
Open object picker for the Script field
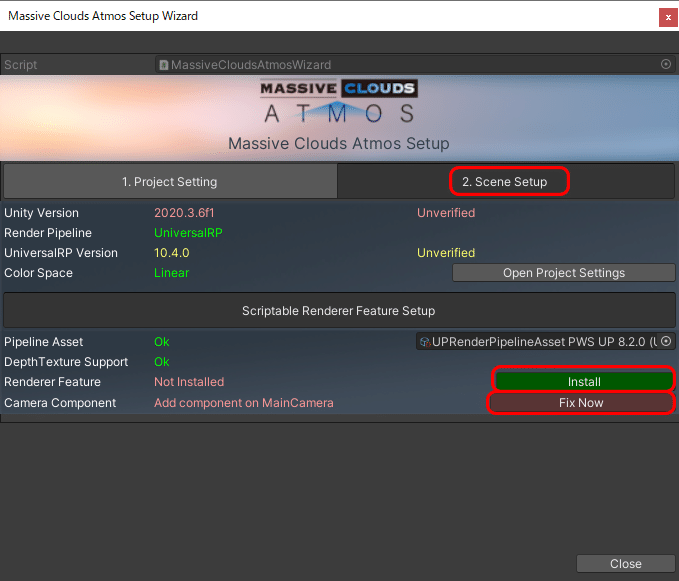(x=666, y=65)
